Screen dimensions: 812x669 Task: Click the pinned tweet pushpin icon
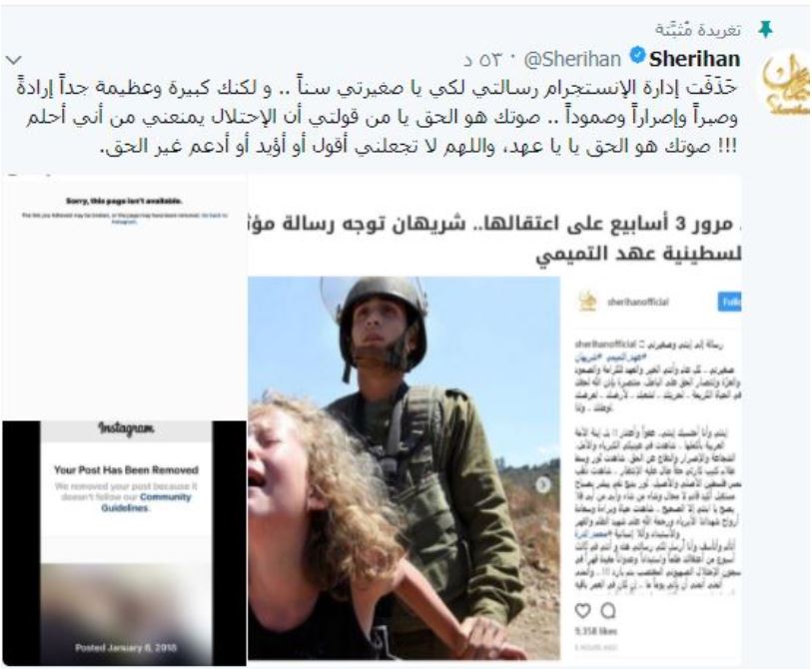[765, 30]
